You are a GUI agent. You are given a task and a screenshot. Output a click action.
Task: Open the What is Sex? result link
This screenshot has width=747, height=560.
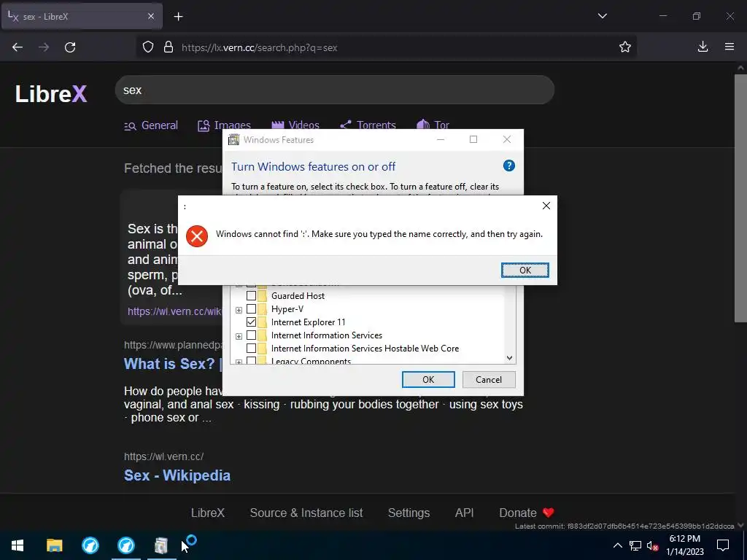(173, 364)
